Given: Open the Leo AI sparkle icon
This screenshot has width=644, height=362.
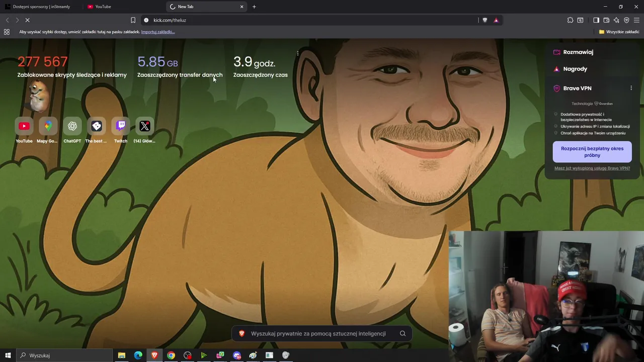Looking at the screenshot, I should point(616,20).
